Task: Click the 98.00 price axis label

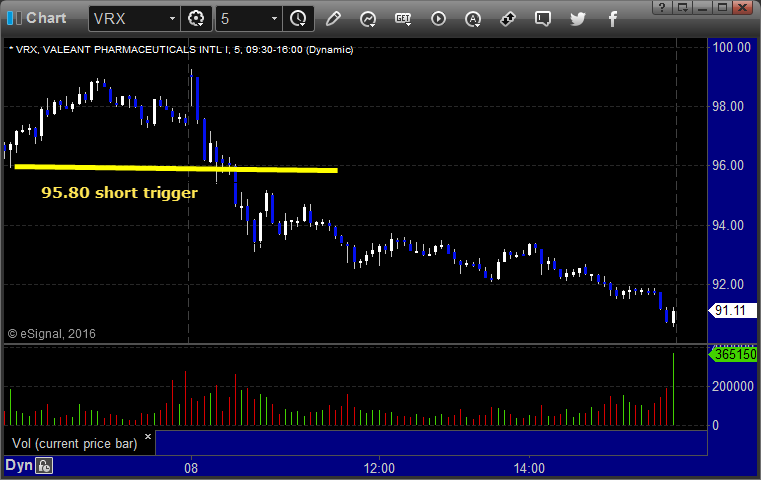Action: pos(728,106)
